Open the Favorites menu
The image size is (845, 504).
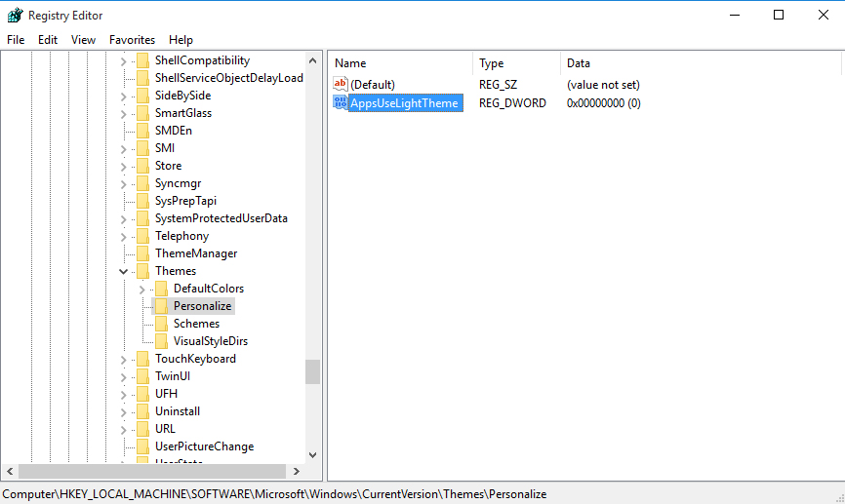(x=132, y=40)
